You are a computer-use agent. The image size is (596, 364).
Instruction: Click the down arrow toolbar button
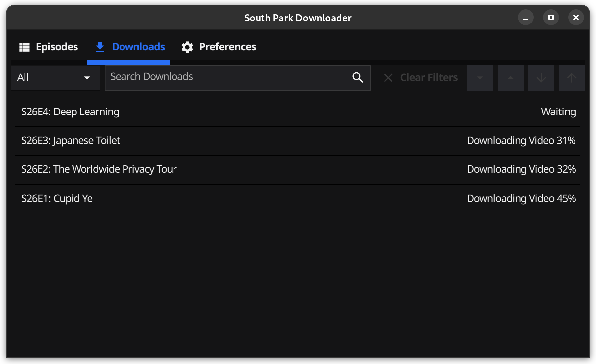coord(541,78)
